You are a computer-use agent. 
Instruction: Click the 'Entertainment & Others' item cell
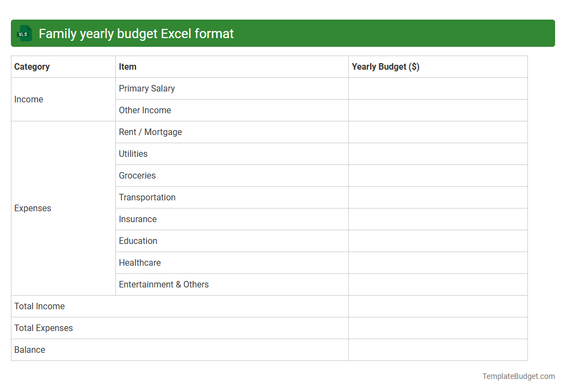pyautogui.click(x=163, y=284)
